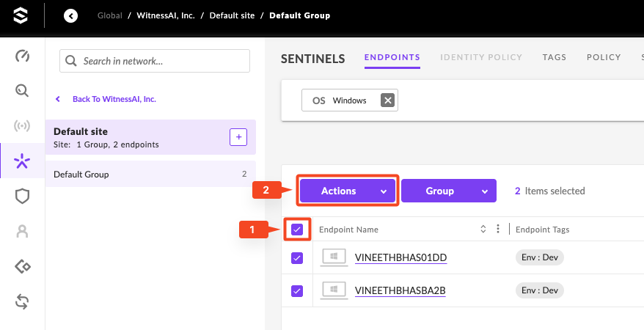
Task: Toggle the select-all endpoints checkbox
Action: point(297,230)
